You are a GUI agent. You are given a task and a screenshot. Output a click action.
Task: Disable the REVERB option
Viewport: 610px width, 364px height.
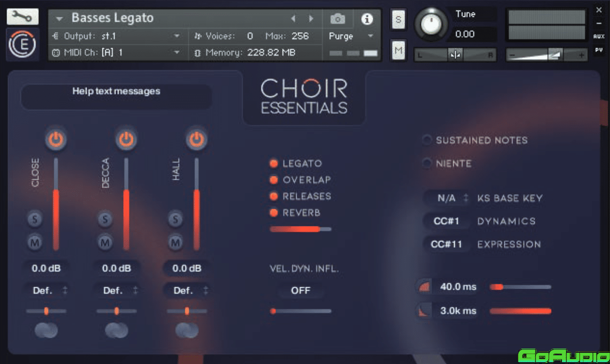pos(274,213)
